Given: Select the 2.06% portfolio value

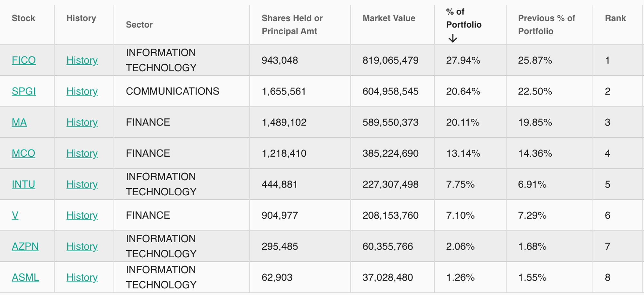Looking at the screenshot, I should click(460, 246).
